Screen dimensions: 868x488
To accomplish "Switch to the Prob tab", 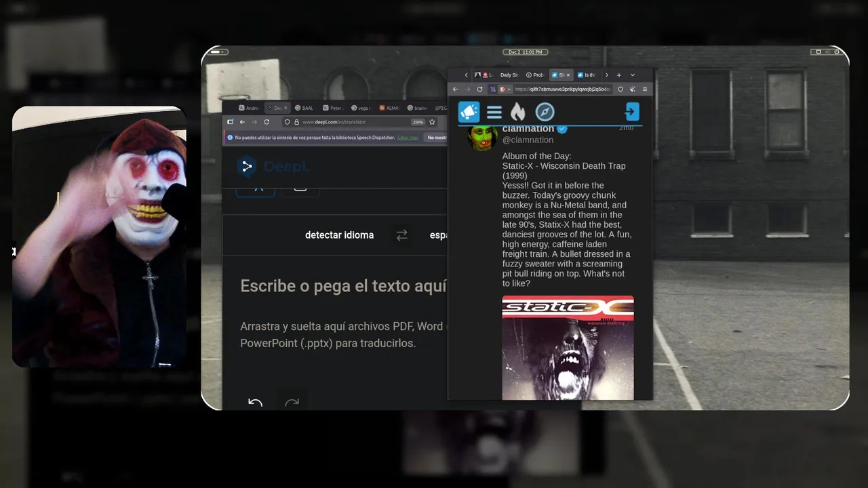I will pos(536,75).
